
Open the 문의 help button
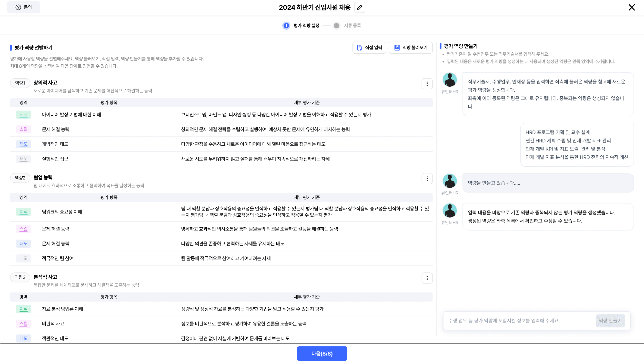point(23,7)
